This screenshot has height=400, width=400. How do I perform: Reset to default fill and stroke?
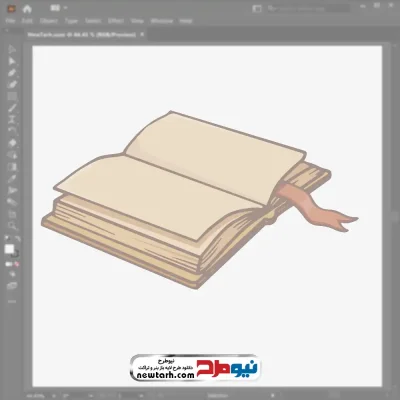(x=7, y=239)
